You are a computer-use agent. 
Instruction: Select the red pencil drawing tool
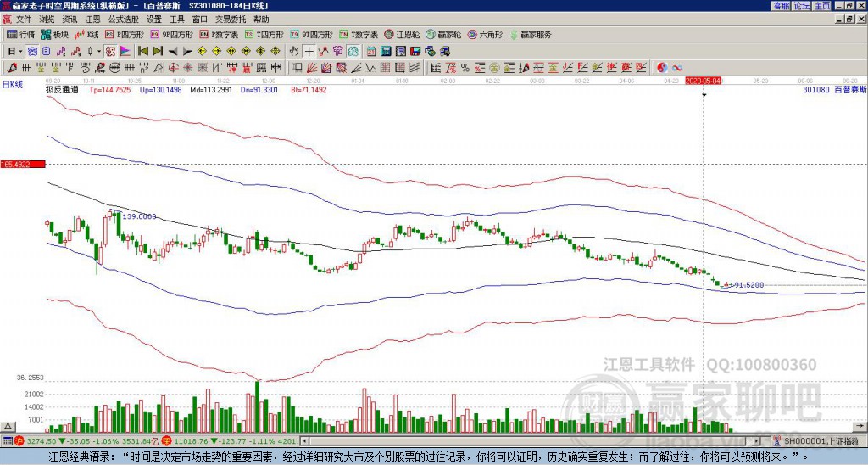(x=12, y=68)
